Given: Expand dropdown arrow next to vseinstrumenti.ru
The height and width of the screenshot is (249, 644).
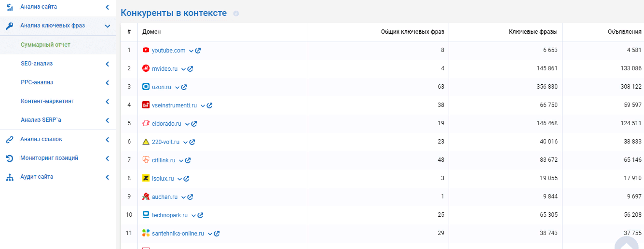Looking at the screenshot, I should click(203, 105).
